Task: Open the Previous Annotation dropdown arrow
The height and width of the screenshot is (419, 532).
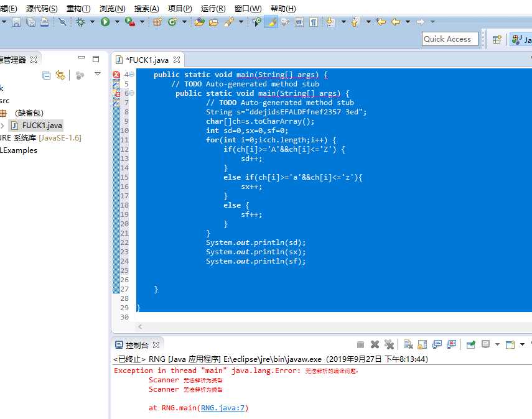Action: (368, 22)
